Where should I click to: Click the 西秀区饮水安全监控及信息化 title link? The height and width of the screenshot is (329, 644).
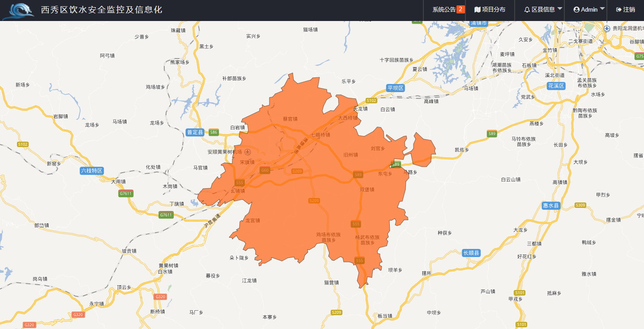coord(102,9)
